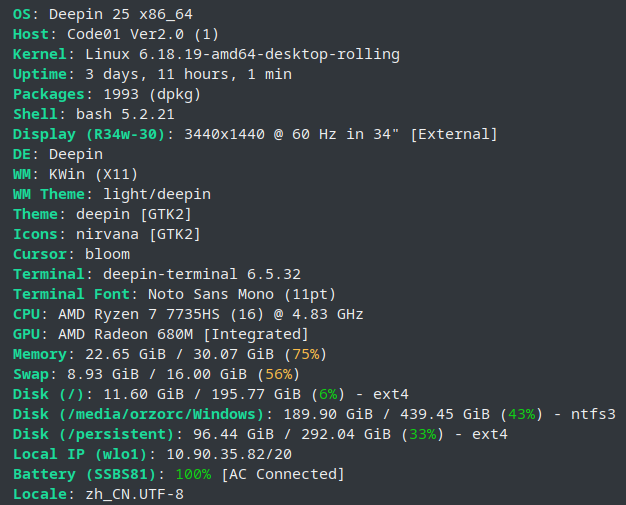Click the OS label at the top
Screen dimensions: 626x505
(25, 13)
